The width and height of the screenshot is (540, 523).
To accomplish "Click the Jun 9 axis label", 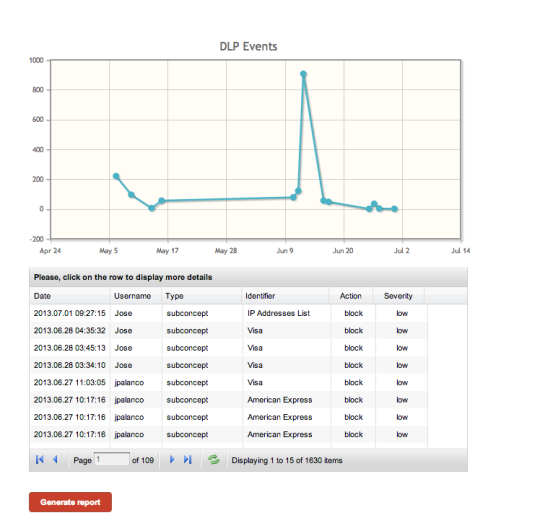I will coord(284,251).
